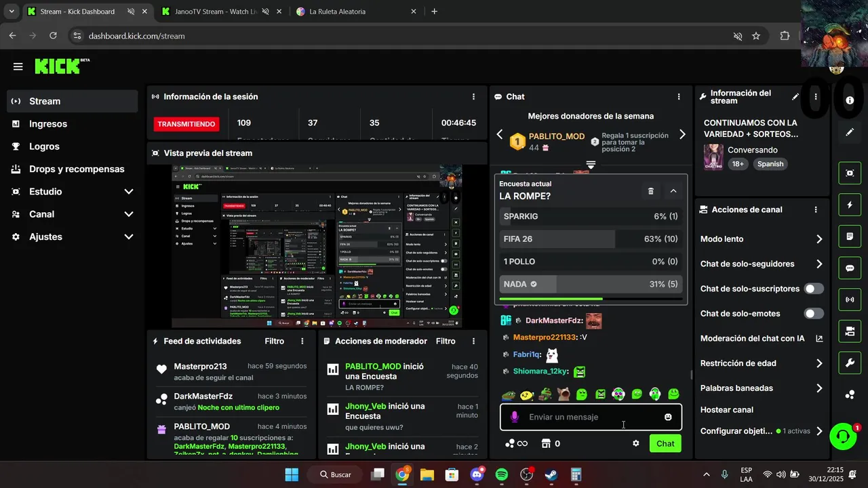Open Chat de solo-seguidores options arrow
Screen dimensions: 868x488
tap(819, 264)
